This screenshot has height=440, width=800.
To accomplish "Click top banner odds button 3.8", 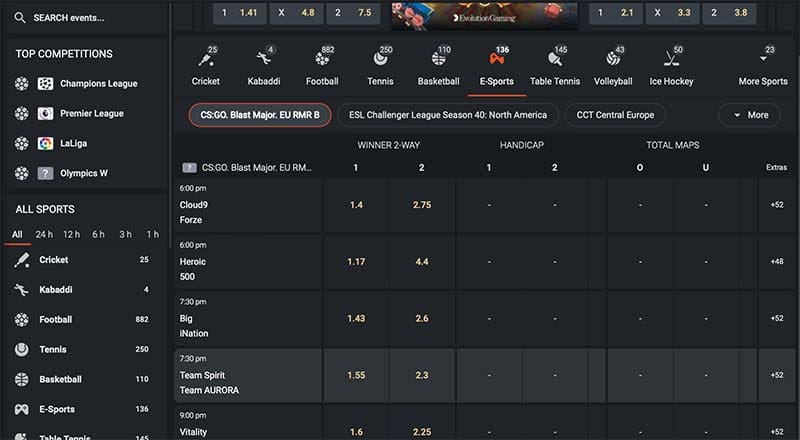I will pyautogui.click(x=729, y=13).
